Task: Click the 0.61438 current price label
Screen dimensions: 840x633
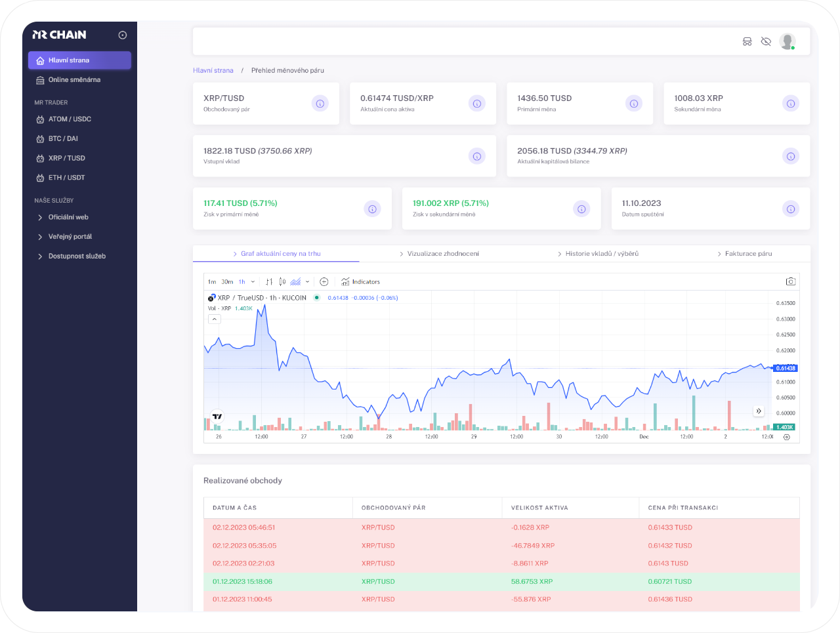Action: [786, 369]
